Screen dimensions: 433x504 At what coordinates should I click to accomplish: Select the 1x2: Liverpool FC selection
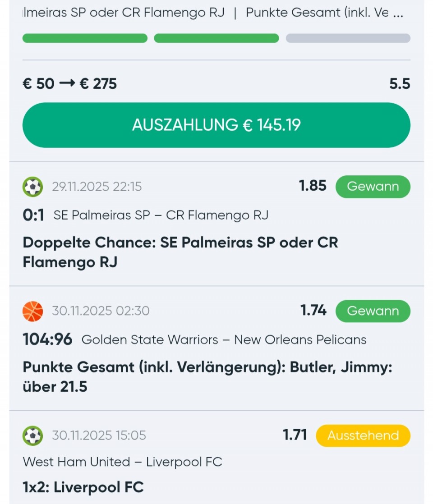pyautogui.click(x=83, y=487)
